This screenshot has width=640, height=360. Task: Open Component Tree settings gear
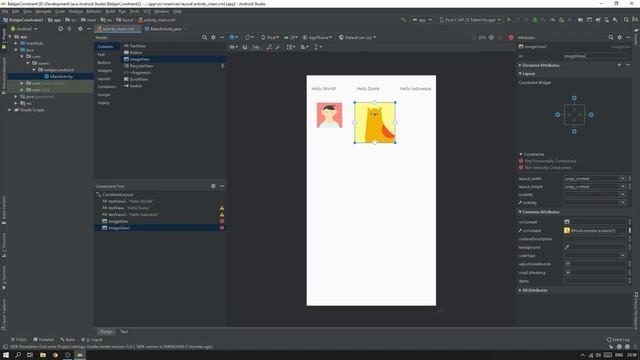point(213,186)
